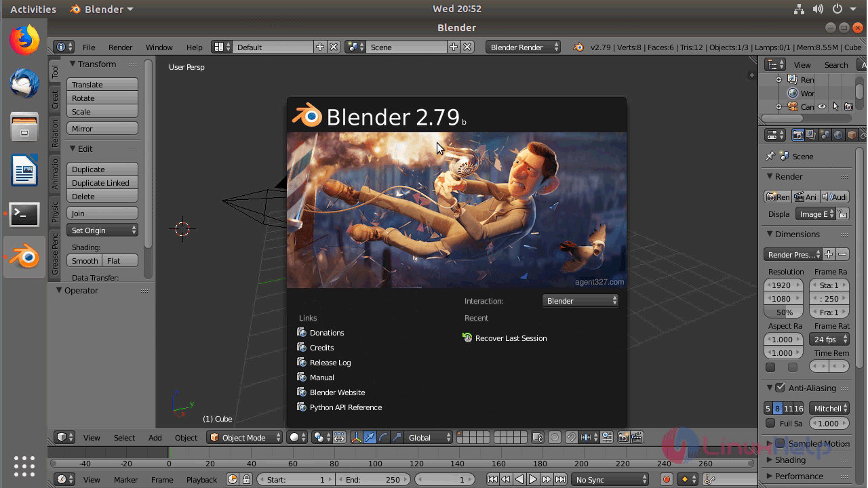Toggle the timeline range lock icon
Viewport: 868px width, 488px height.
click(246, 479)
